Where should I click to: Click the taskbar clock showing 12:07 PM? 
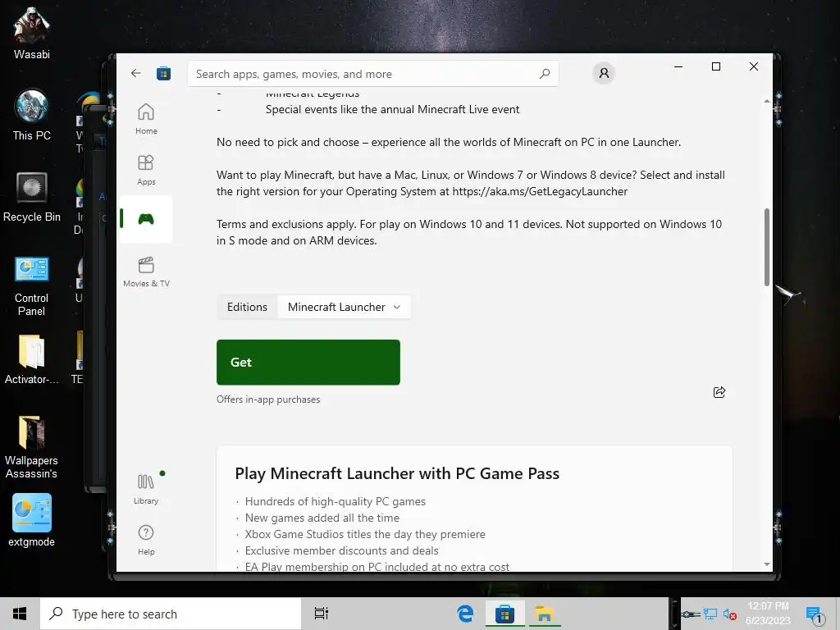click(x=768, y=614)
